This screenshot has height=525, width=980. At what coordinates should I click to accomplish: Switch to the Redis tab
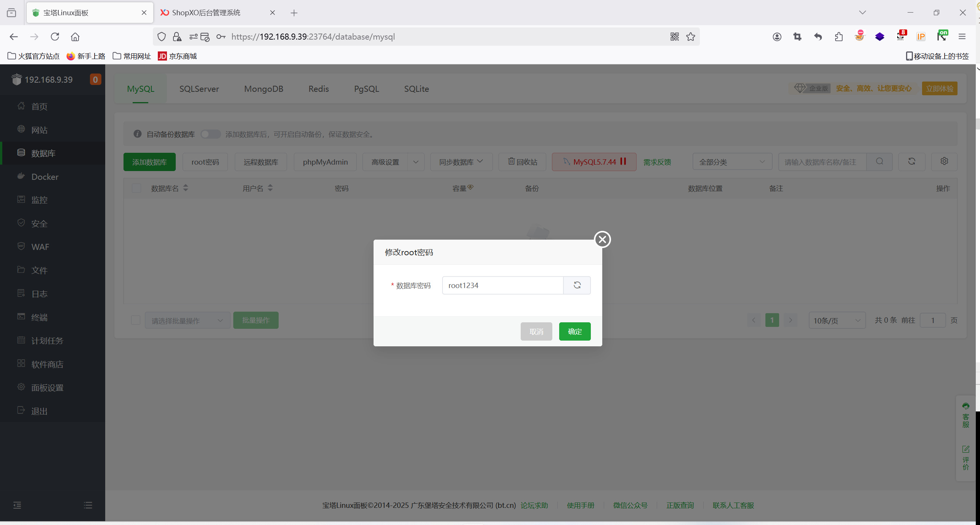tap(318, 89)
